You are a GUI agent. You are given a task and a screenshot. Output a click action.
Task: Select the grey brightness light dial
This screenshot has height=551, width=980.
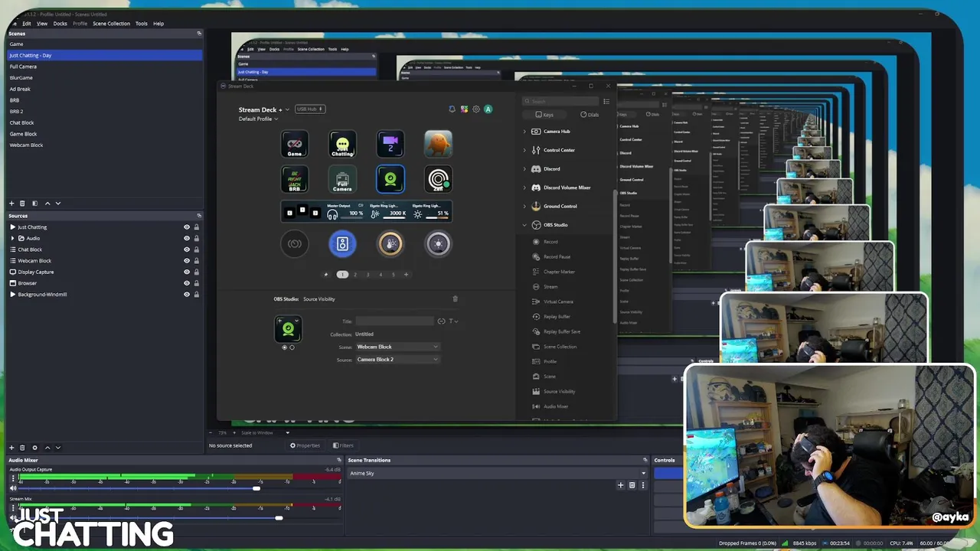click(x=438, y=243)
